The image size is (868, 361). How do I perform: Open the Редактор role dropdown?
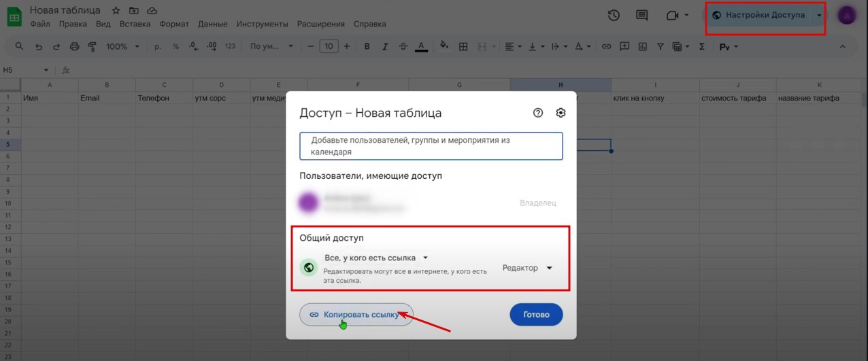click(x=527, y=268)
